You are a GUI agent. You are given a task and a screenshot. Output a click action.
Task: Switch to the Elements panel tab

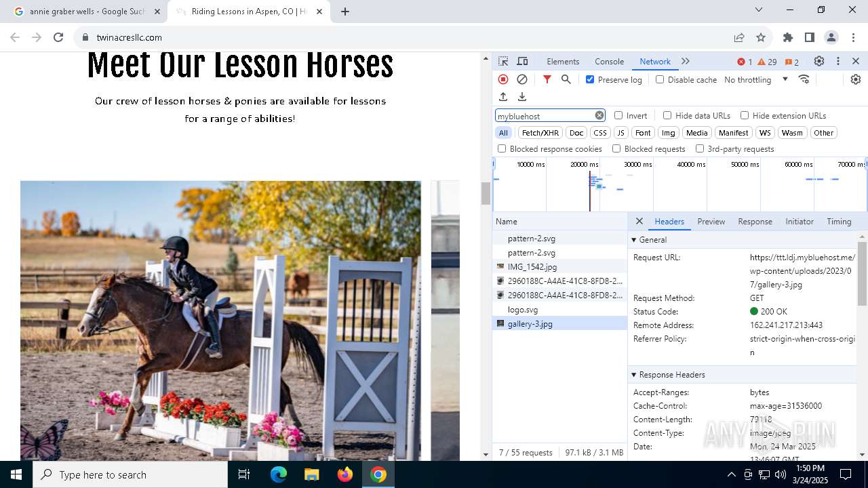coord(563,61)
